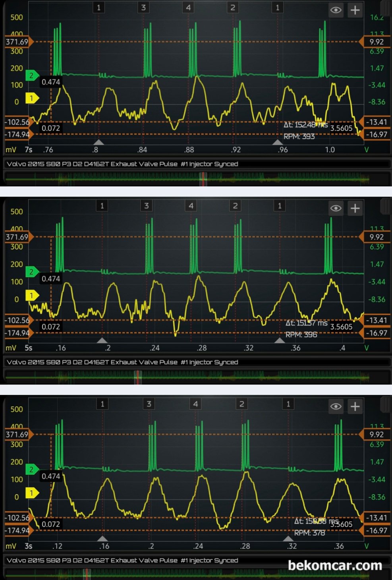Select cylinder 4 label in middle chart

pos(191,205)
